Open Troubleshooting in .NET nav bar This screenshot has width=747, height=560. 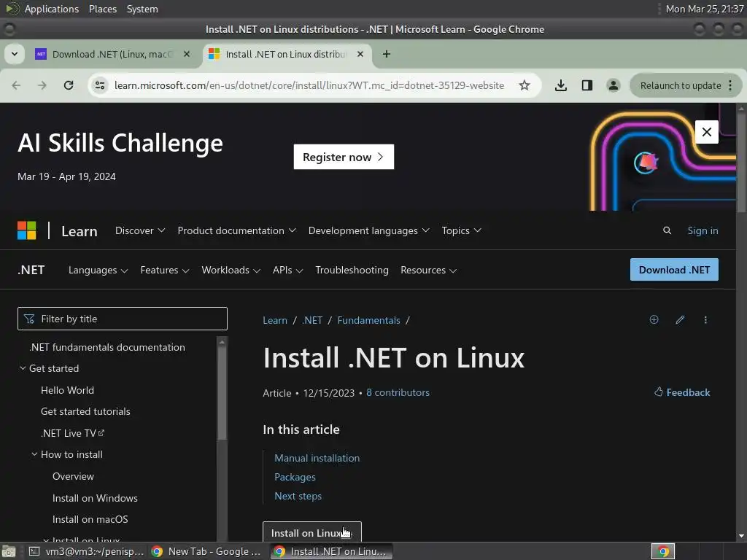pos(352,270)
